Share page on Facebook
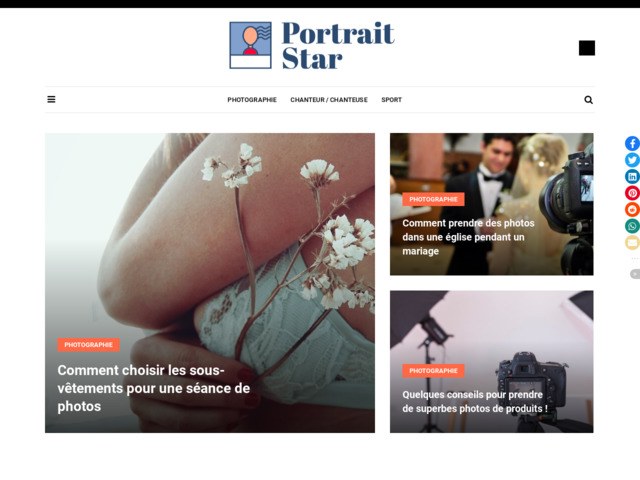Screen dimensions: 640x480 coord(632,144)
